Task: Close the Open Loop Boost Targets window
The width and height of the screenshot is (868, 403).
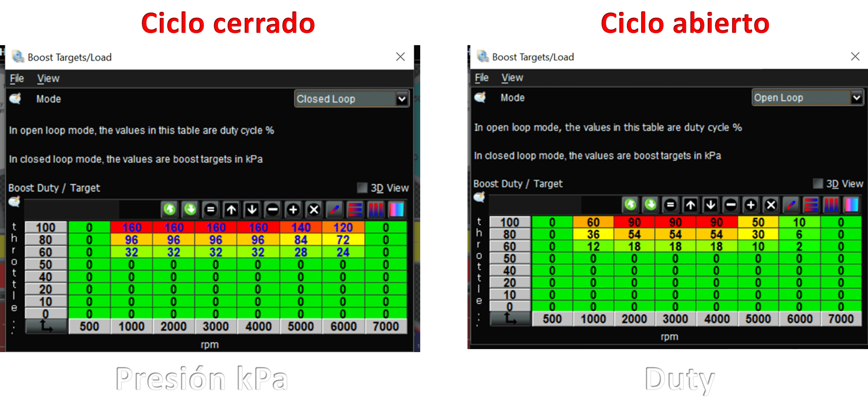Action: pyautogui.click(x=855, y=56)
